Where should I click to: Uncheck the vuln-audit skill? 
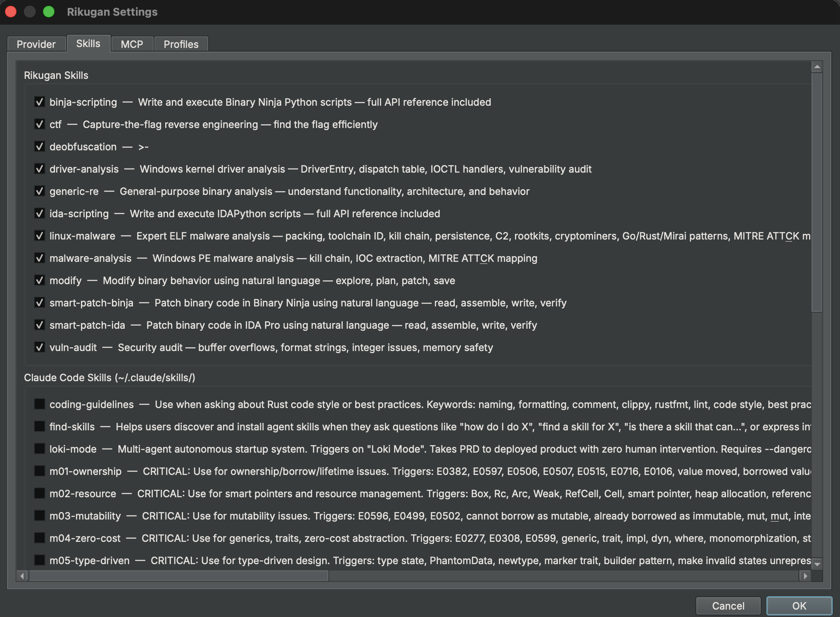[40, 347]
